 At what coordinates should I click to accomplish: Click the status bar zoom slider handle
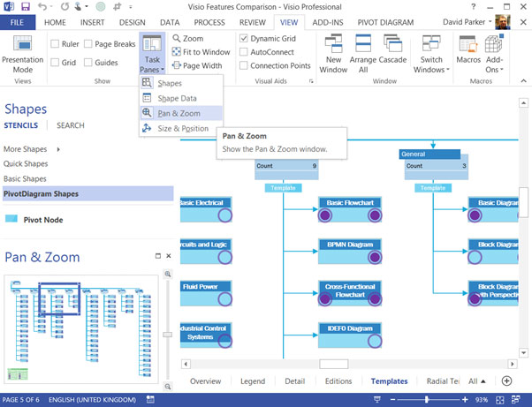coord(427,400)
